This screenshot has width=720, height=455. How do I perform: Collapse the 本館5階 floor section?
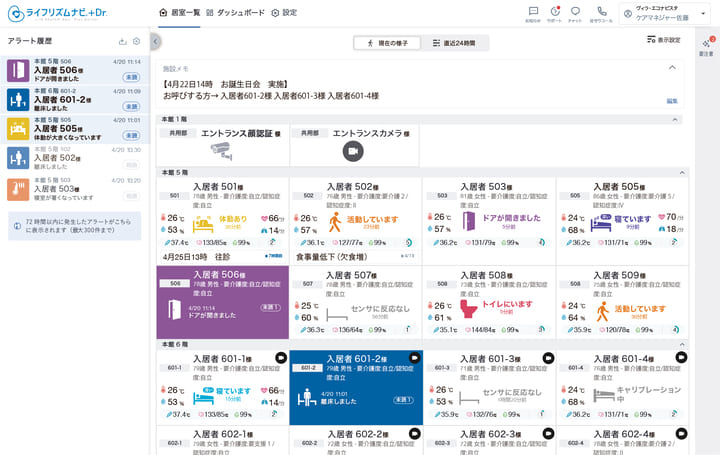point(682,173)
